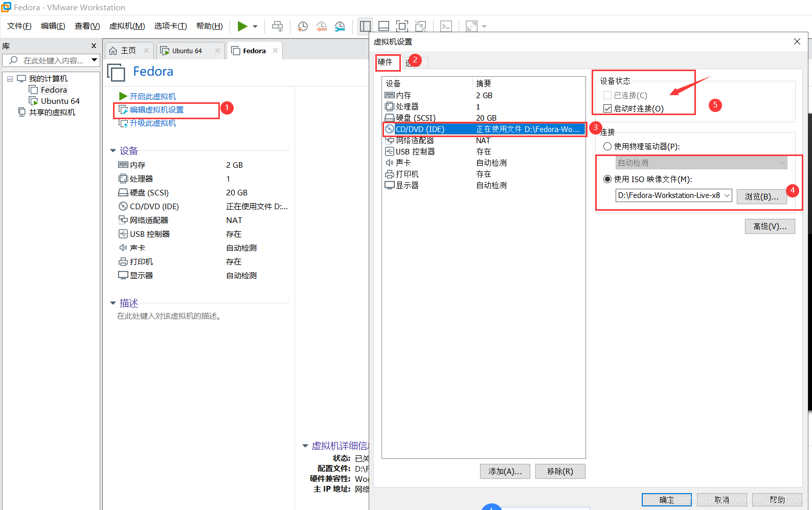
Task: Select the 硬件 tab in settings dialog
Action: pos(387,62)
